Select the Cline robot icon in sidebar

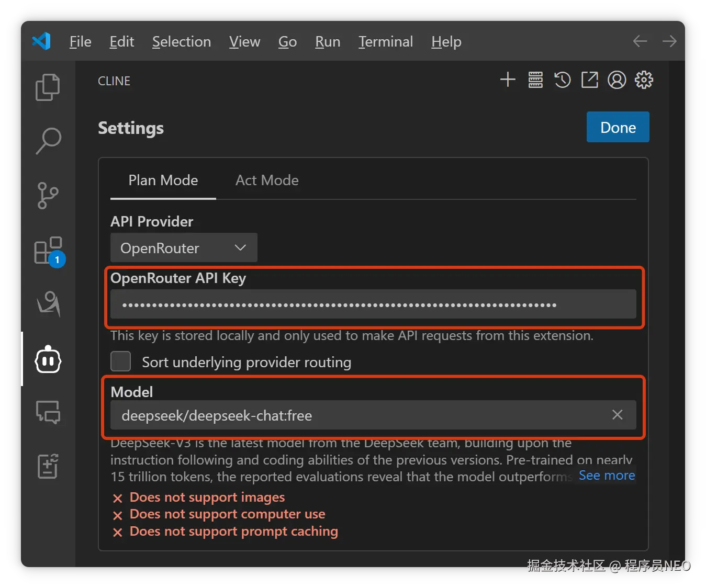click(48, 359)
